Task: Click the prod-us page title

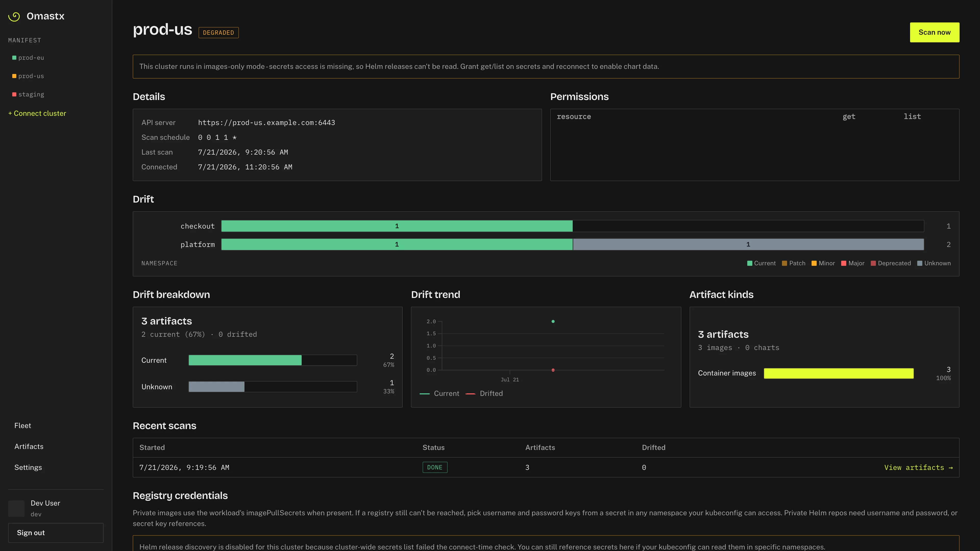Action: click(x=163, y=30)
